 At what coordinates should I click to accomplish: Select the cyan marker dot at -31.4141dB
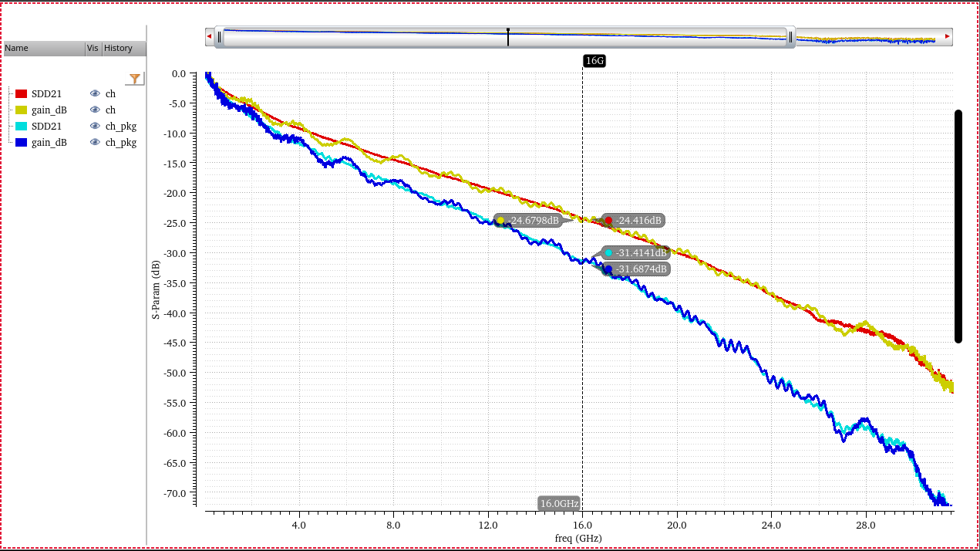tap(608, 253)
